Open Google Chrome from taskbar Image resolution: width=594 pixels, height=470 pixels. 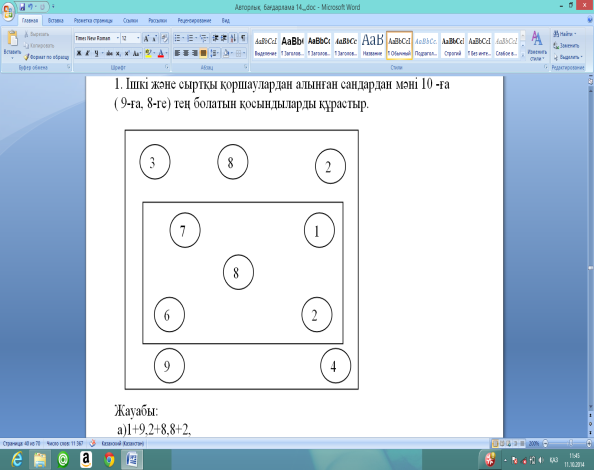(x=109, y=460)
